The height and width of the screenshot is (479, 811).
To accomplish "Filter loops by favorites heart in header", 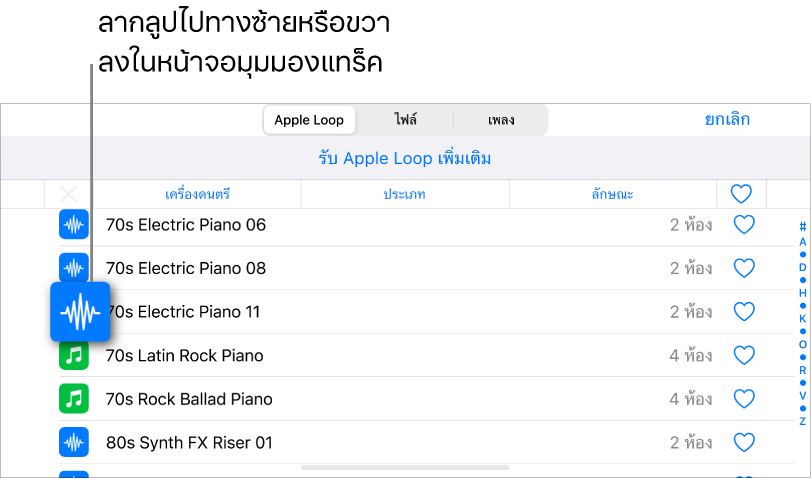I will click(741, 194).
